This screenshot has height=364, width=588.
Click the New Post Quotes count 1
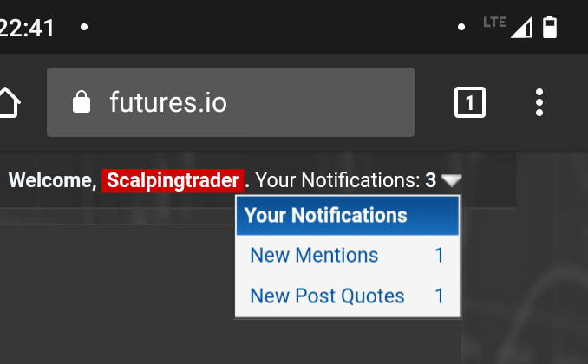(440, 296)
